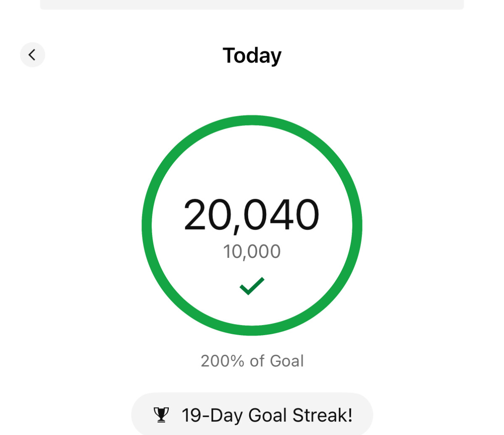Click the word Goal under the ring
Viewport: 504px width, 435px height.
287,361
